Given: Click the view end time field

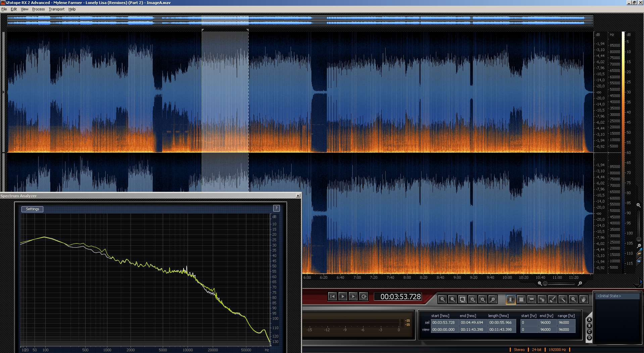Looking at the screenshot, I should (473, 329).
